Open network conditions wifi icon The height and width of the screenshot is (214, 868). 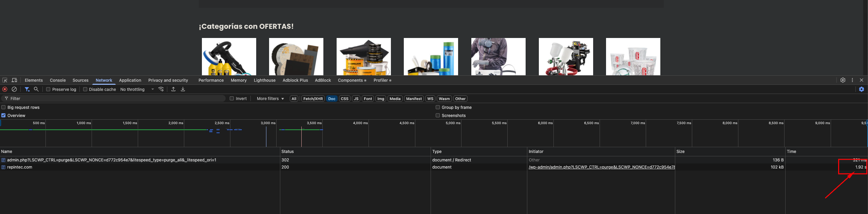[x=161, y=89]
